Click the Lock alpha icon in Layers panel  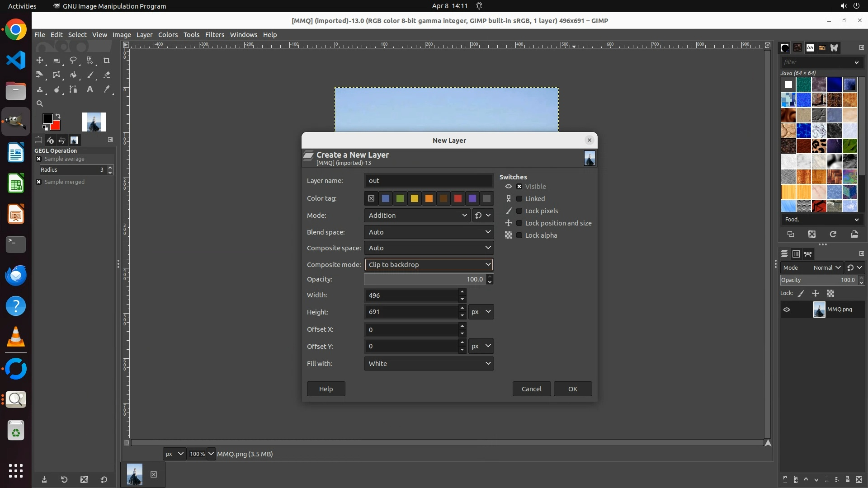point(830,294)
